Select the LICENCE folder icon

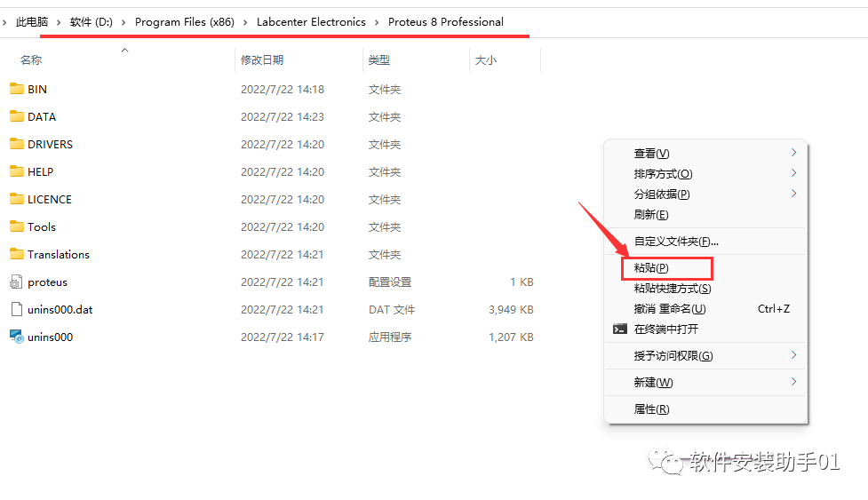point(17,199)
